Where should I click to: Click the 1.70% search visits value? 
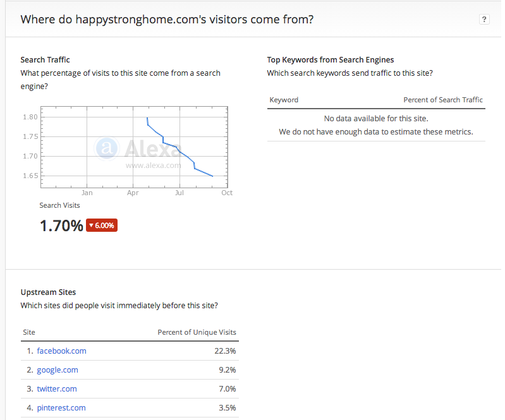tap(61, 225)
